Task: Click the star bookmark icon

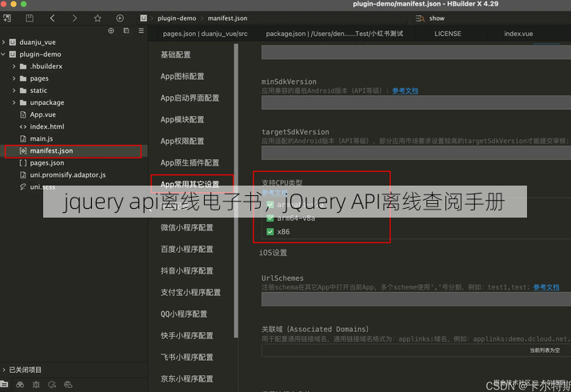Action: (x=98, y=18)
